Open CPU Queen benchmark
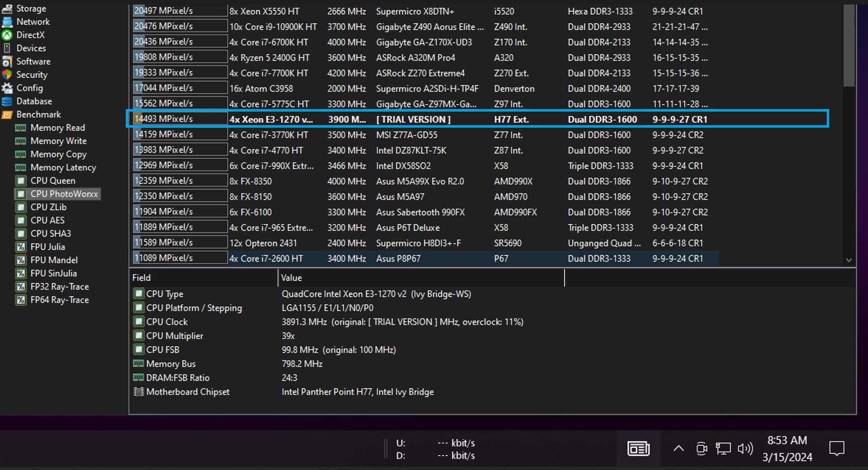Image resolution: width=868 pixels, height=470 pixels. 53,180
